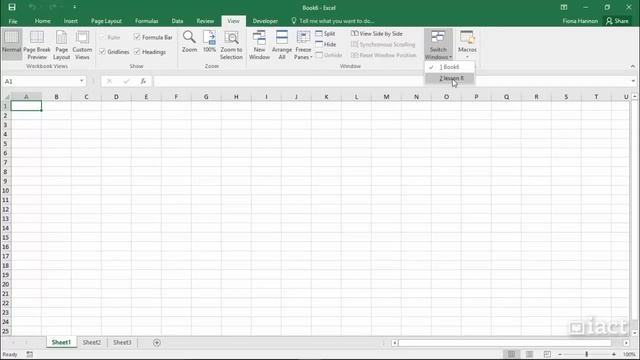The image size is (640, 360).
Task: Click the Insert Function fx icon
Action: point(143,81)
